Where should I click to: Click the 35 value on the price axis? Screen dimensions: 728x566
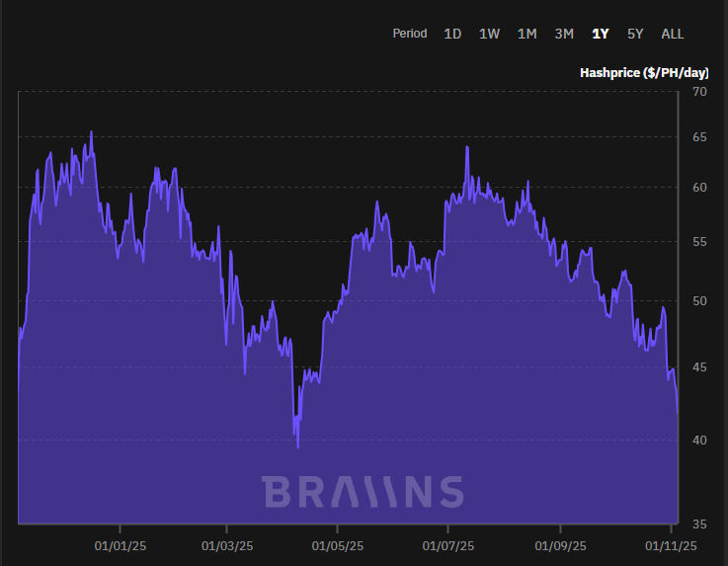click(x=699, y=523)
